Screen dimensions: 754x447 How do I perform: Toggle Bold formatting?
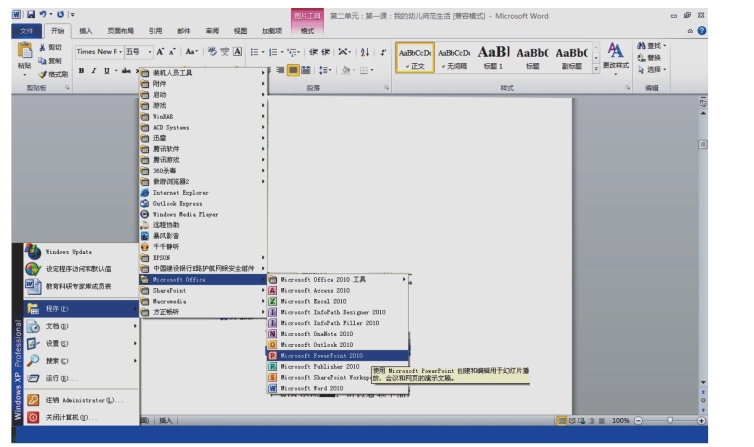pos(81,71)
